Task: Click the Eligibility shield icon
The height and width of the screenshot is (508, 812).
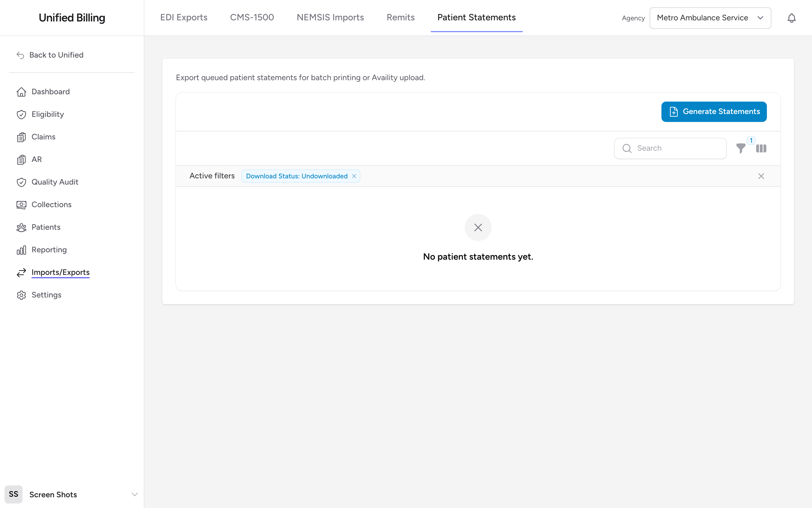Action: (21, 115)
